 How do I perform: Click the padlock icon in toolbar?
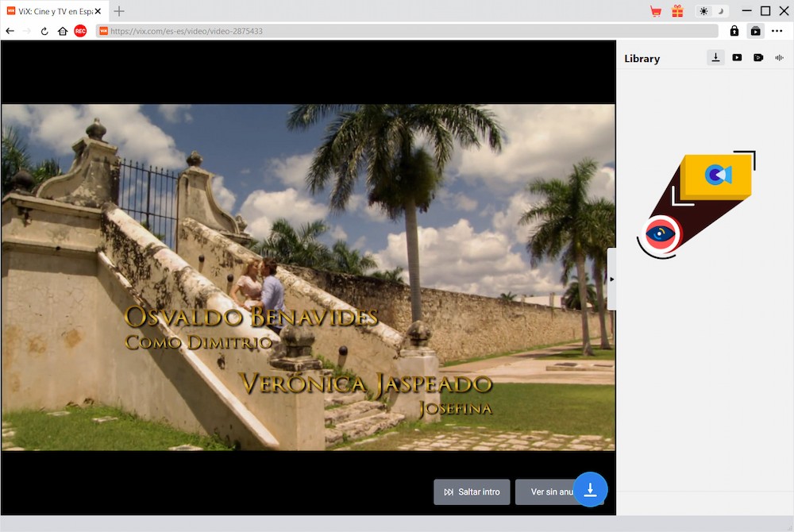click(734, 32)
